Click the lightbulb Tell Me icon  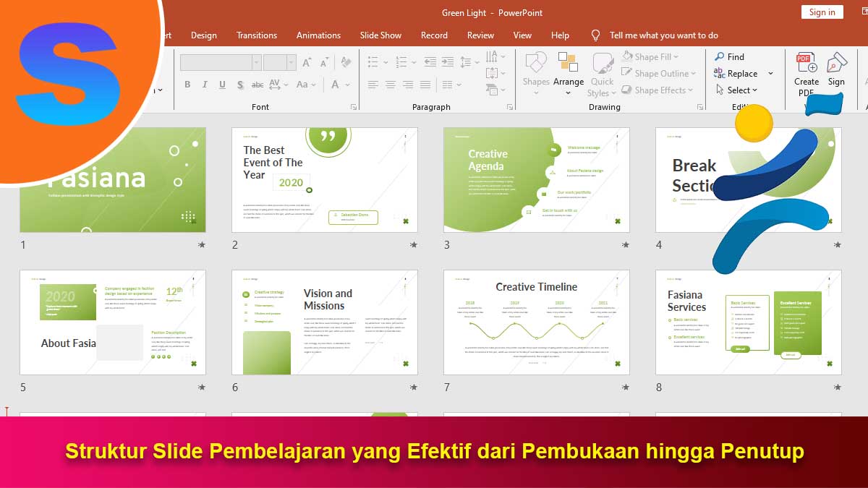tap(595, 35)
